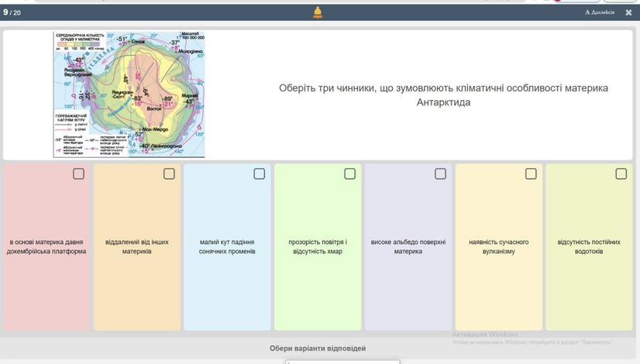Check the малий кут падіння сонячних променів box
The image size is (640, 364).
260,173
